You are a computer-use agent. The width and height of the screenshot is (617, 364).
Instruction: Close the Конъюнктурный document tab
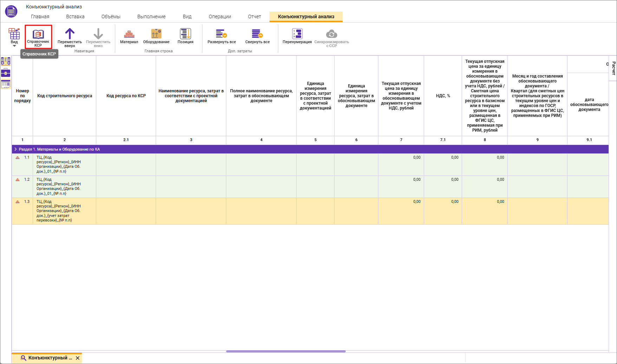tap(78, 358)
